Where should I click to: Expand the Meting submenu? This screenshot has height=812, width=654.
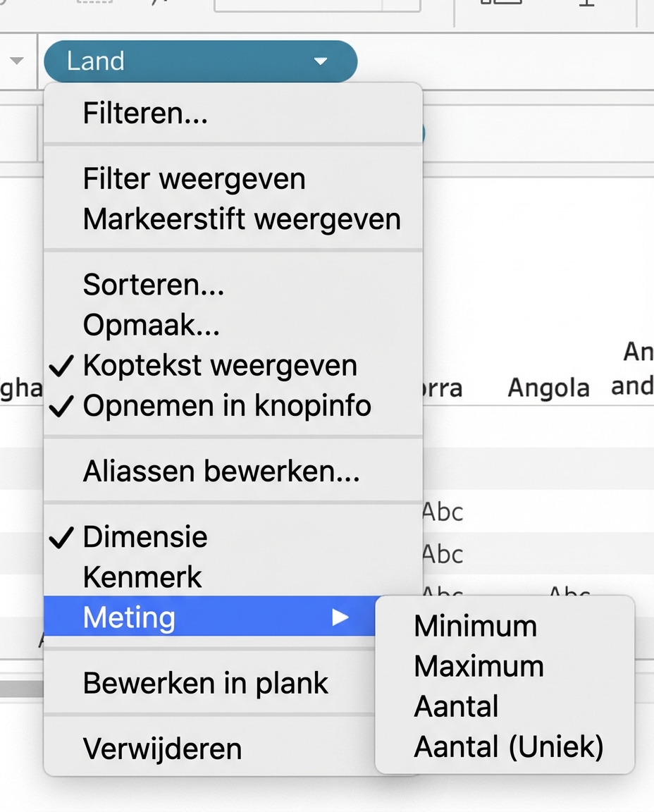(129, 617)
